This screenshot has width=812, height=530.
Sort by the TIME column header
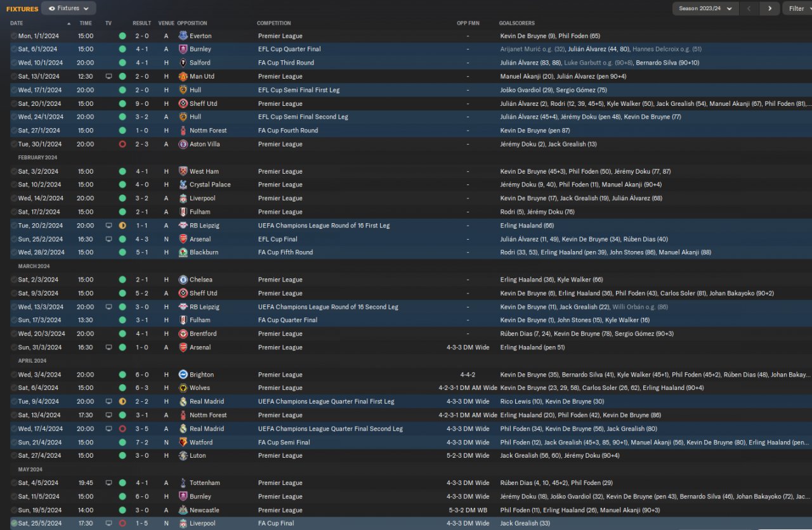tap(86, 23)
